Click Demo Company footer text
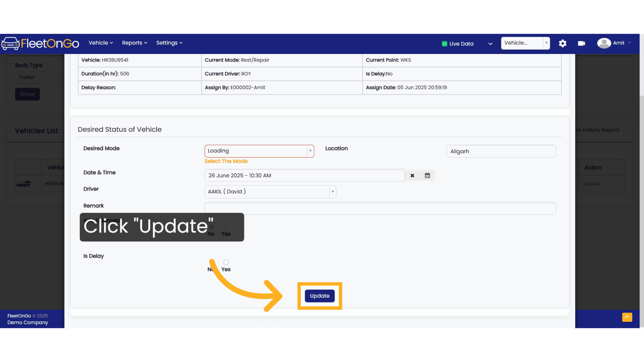Screen dimensions: 644x362 [x=28, y=323]
